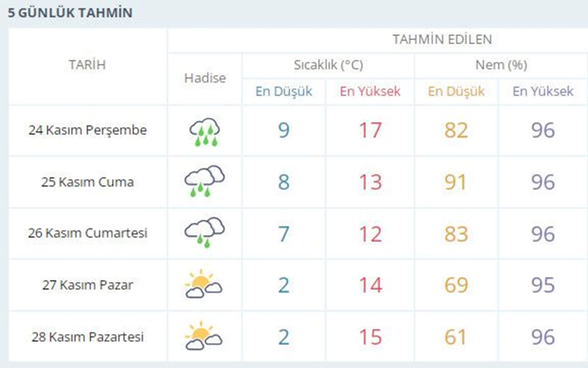The width and height of the screenshot is (588, 368).
Task: Click the orange En Düşük humidity subheader
Action: point(456,92)
